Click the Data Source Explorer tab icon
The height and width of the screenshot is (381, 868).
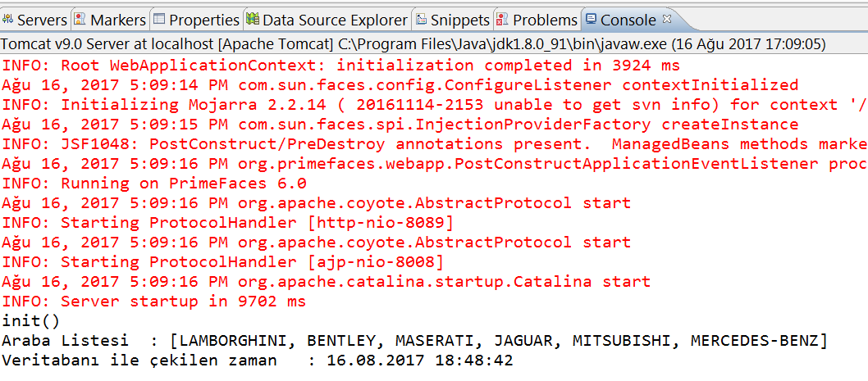point(253,20)
